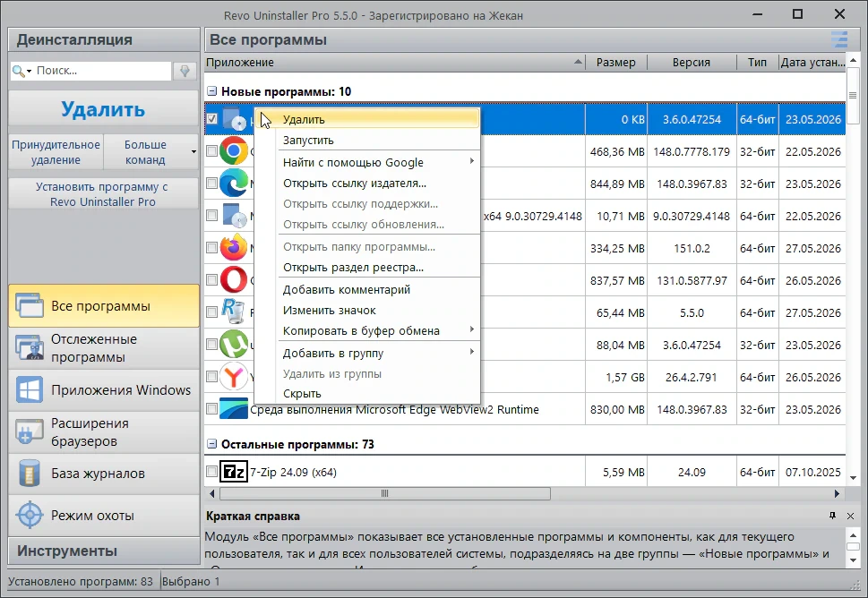Click the Деинсталляция section header
Image resolution: width=868 pixels, height=598 pixels.
tap(104, 39)
